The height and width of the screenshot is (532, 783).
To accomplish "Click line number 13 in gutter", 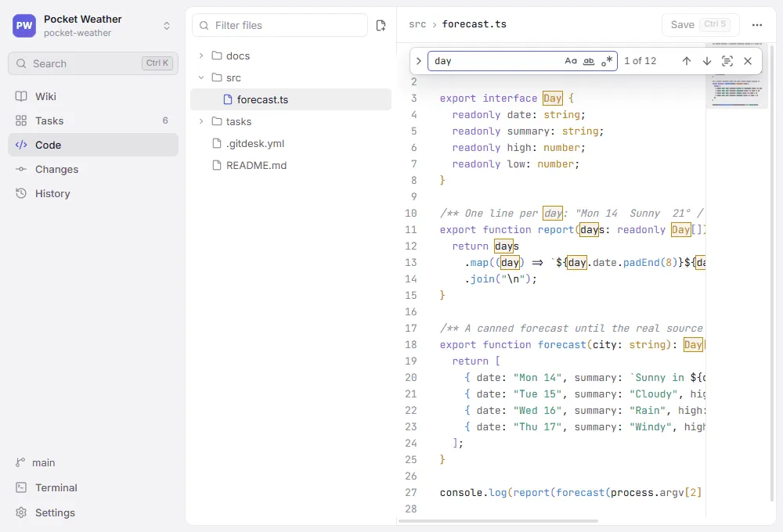I will pyautogui.click(x=410, y=263).
